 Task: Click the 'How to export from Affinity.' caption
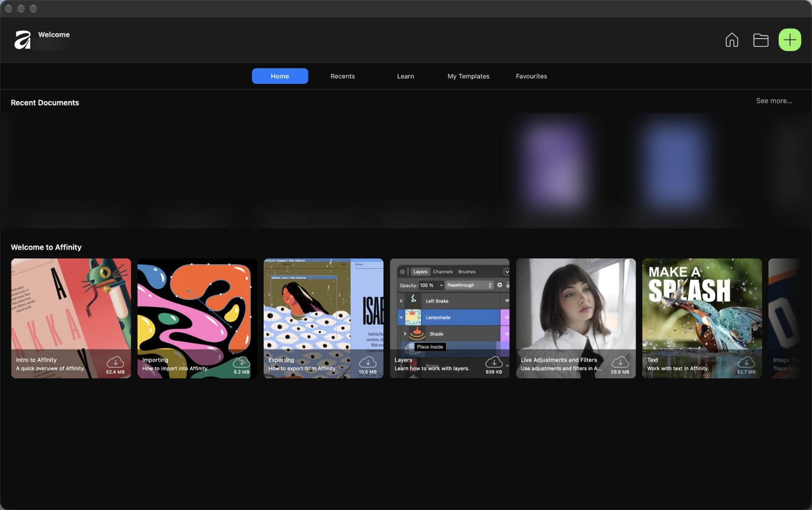pos(302,368)
